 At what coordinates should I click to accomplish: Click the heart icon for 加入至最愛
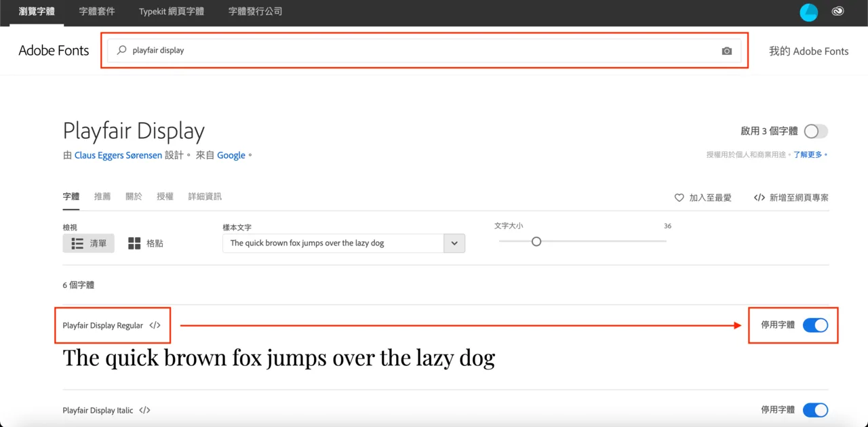point(679,198)
